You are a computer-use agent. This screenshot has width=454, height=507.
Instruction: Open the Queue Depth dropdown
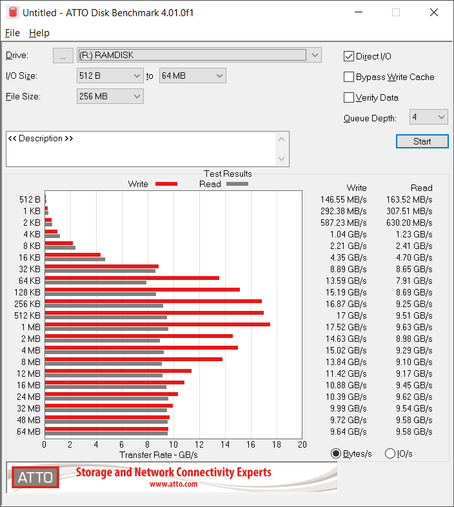coord(428,117)
